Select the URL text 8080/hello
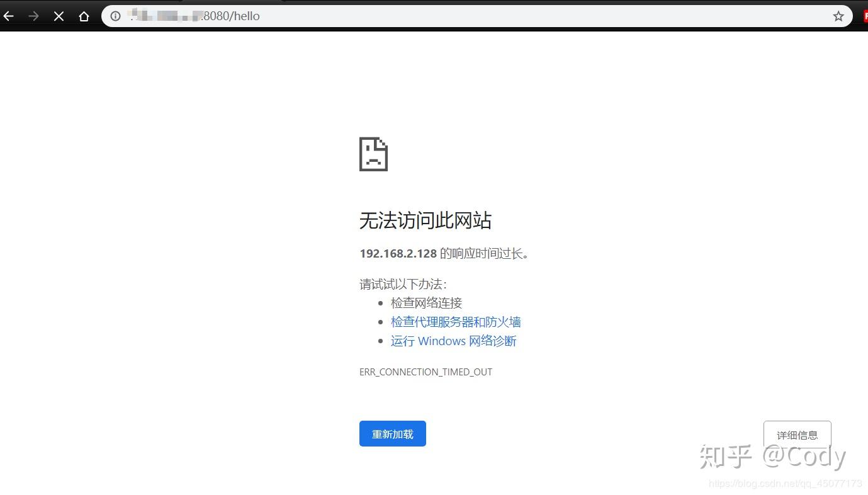This screenshot has width=868, height=495. [234, 16]
